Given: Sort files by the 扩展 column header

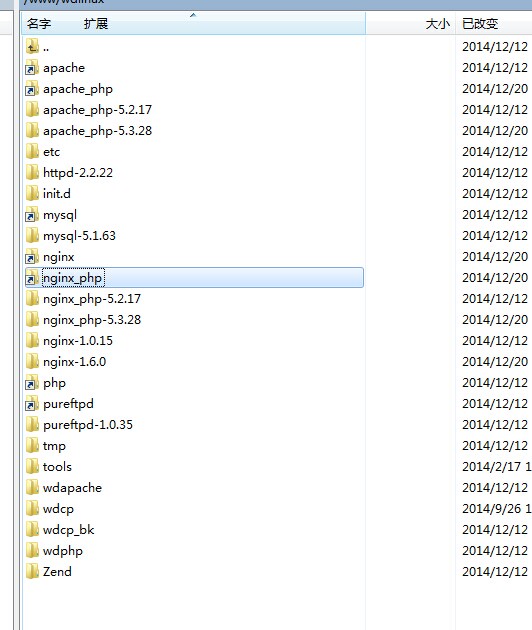Looking at the screenshot, I should click(96, 24).
